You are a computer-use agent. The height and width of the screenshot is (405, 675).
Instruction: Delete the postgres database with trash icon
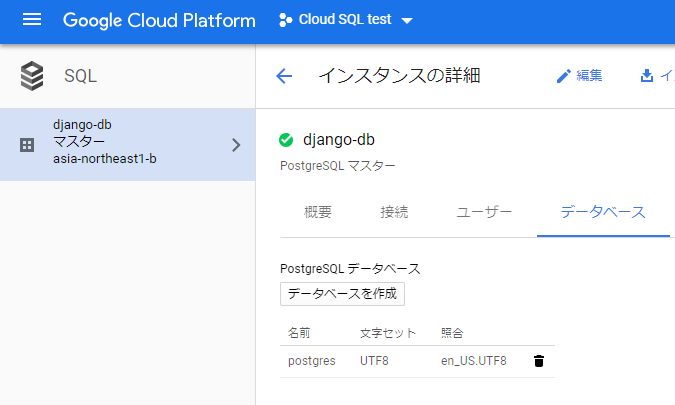coord(539,361)
